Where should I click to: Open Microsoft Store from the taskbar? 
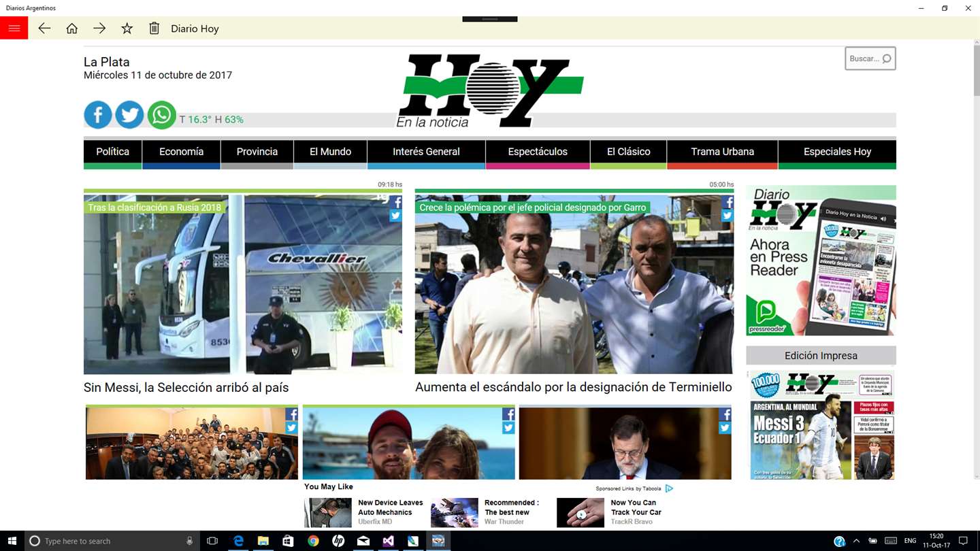[288, 541]
